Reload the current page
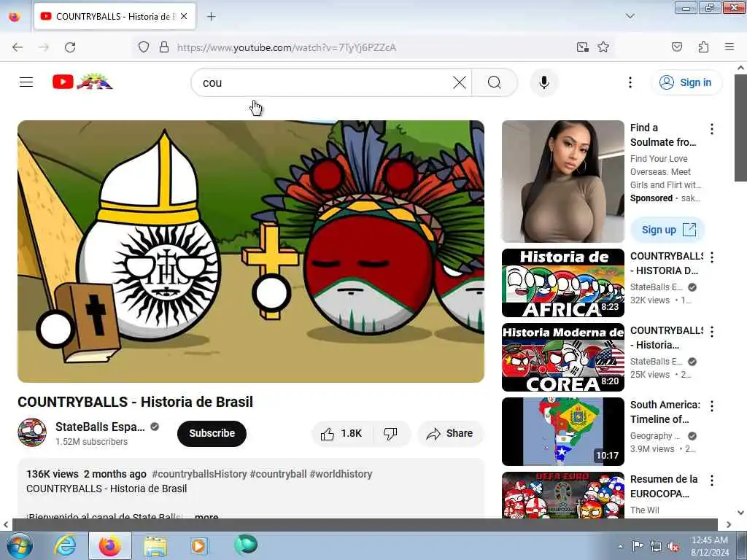The image size is (747, 560). [x=70, y=47]
